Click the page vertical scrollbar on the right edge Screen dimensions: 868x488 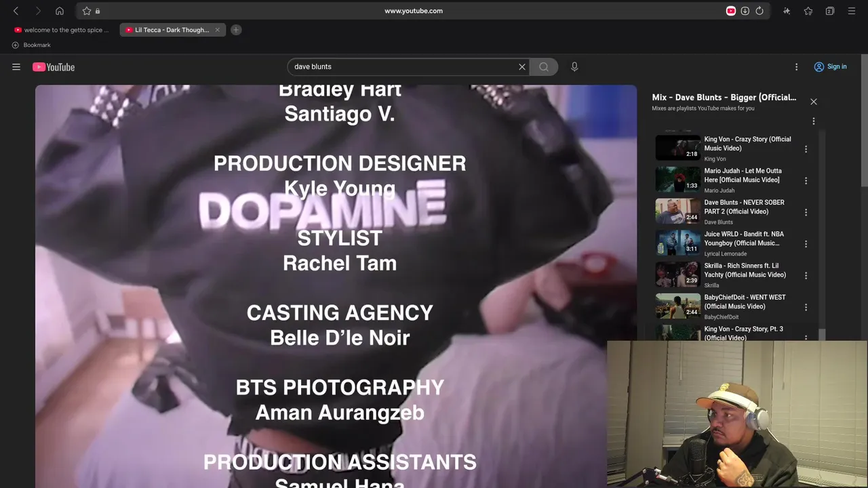coord(864,119)
